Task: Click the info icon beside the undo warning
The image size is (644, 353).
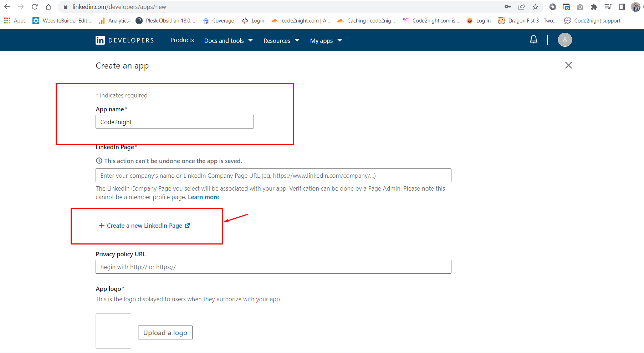Action: click(99, 161)
